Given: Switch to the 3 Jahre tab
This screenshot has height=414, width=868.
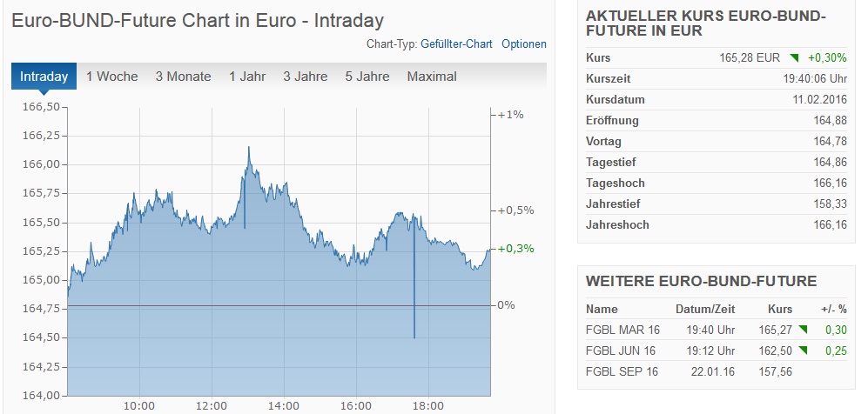Looking at the screenshot, I should 305,77.
